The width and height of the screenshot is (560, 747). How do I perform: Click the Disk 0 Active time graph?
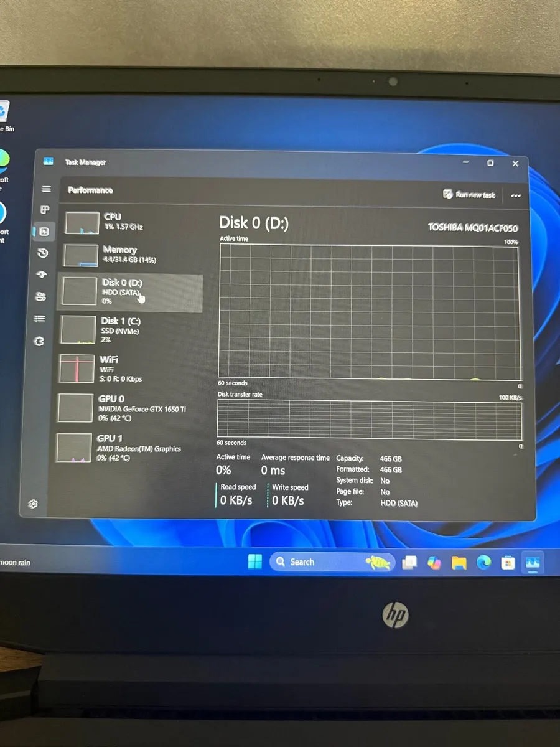[x=370, y=311]
